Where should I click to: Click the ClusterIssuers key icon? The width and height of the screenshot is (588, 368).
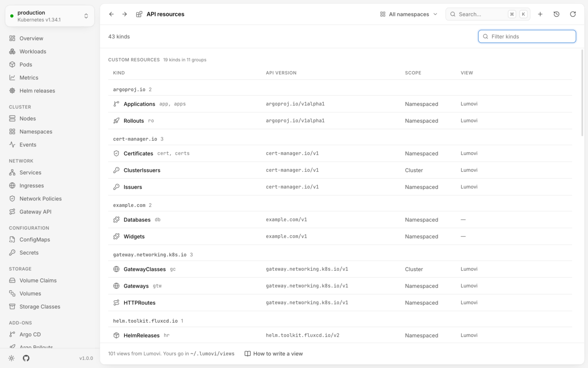point(116,170)
